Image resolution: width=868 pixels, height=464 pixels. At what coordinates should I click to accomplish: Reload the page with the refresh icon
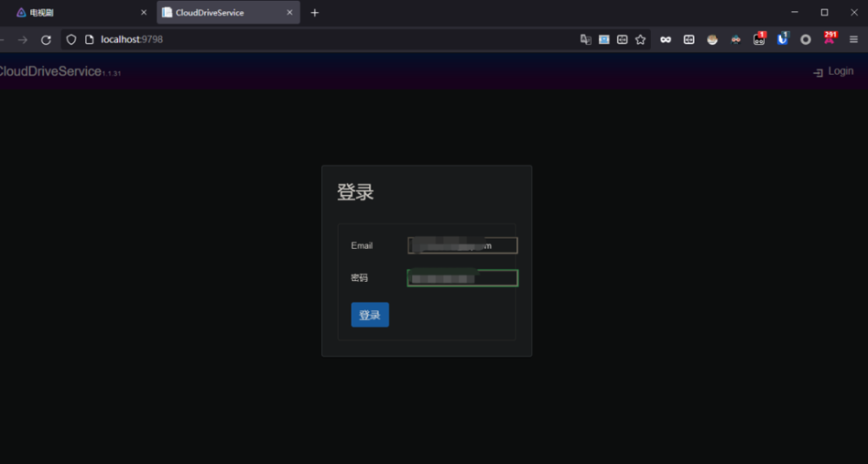point(46,40)
